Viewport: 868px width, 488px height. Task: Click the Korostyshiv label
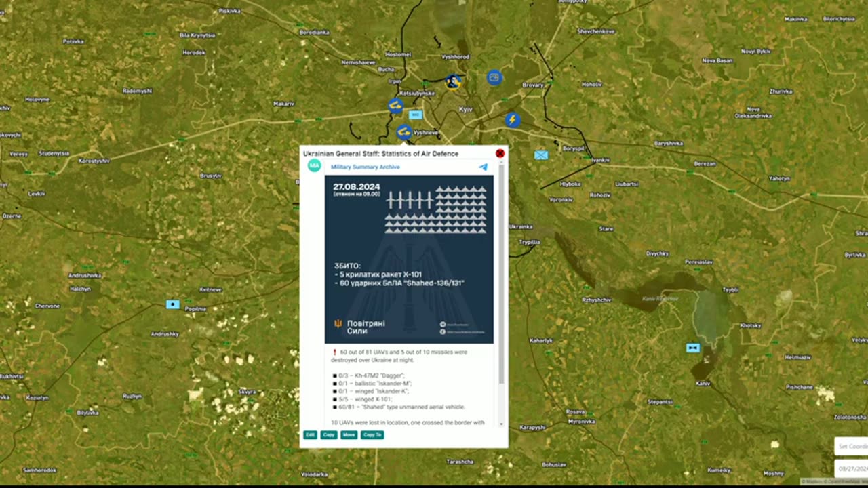pos(95,161)
